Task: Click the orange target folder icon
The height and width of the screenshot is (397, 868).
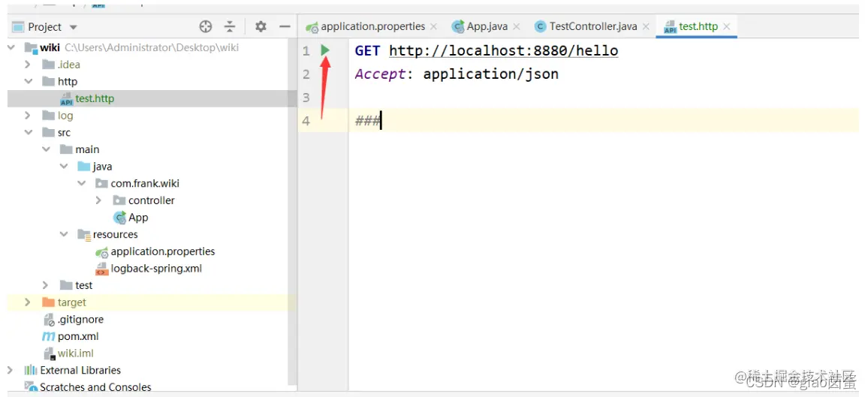Action: [x=49, y=302]
